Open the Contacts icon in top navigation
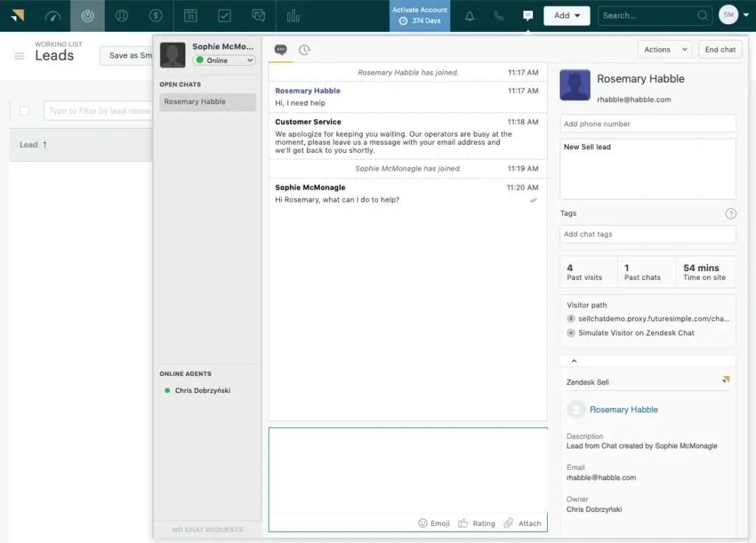The width and height of the screenshot is (756, 543). click(122, 16)
